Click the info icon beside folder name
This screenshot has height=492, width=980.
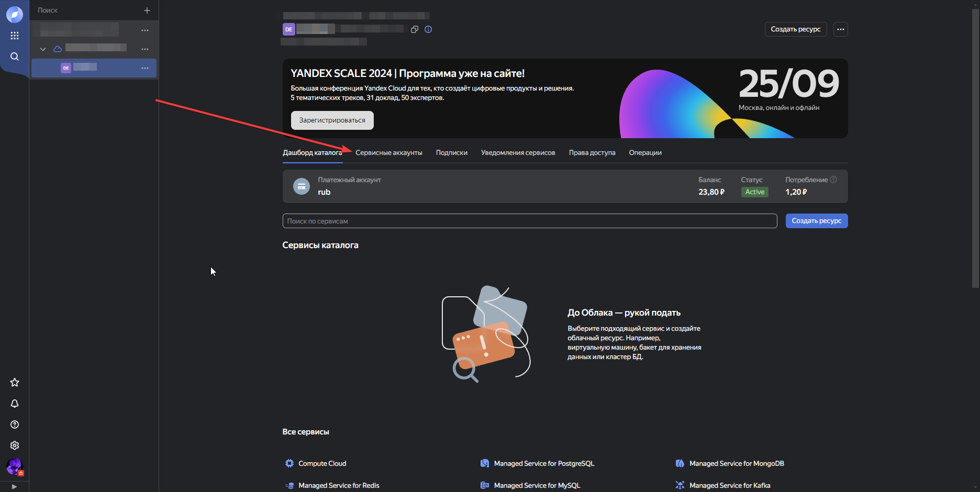pos(428,29)
